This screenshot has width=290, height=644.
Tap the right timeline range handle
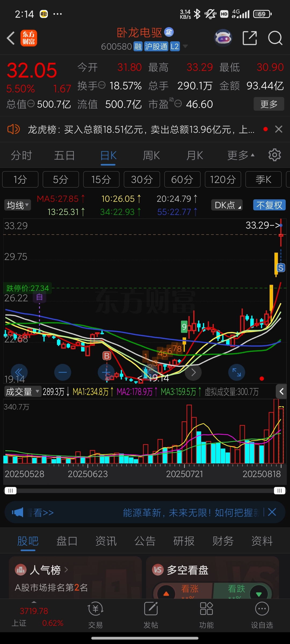(x=280, y=491)
